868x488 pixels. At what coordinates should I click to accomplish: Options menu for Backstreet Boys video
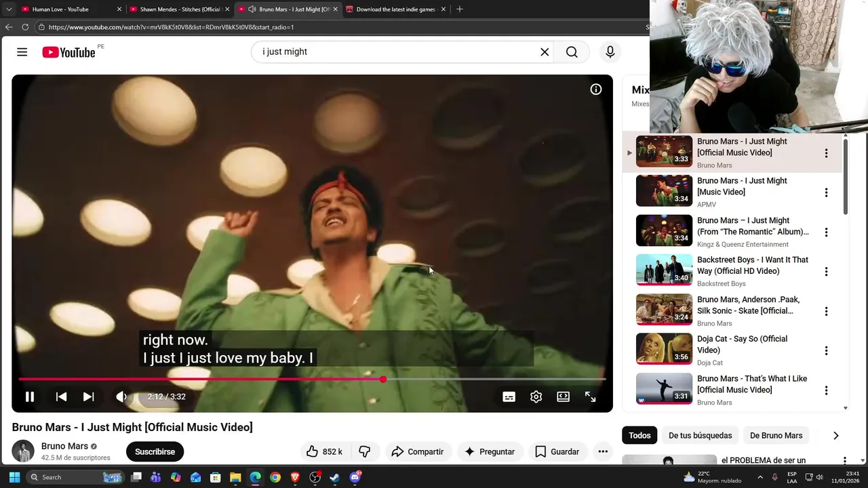[826, 272]
